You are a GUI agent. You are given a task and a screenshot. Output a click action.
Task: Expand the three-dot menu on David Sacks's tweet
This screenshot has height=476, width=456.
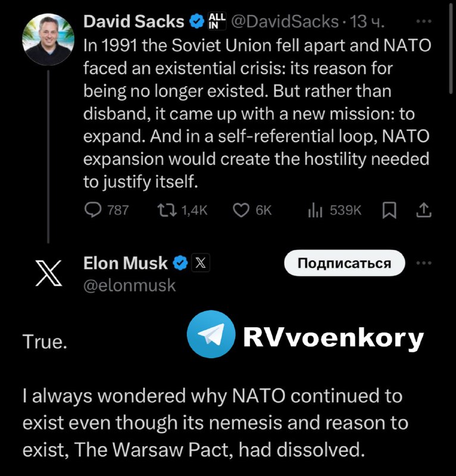tap(423, 21)
